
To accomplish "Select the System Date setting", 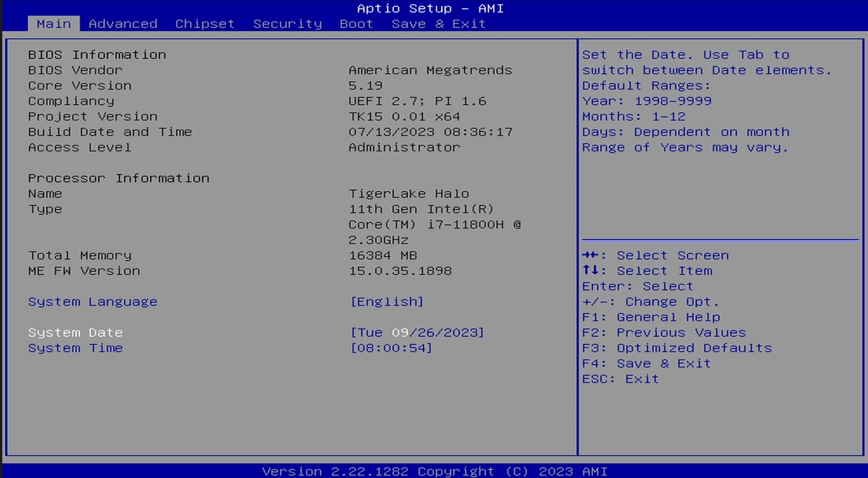I will [75, 333].
